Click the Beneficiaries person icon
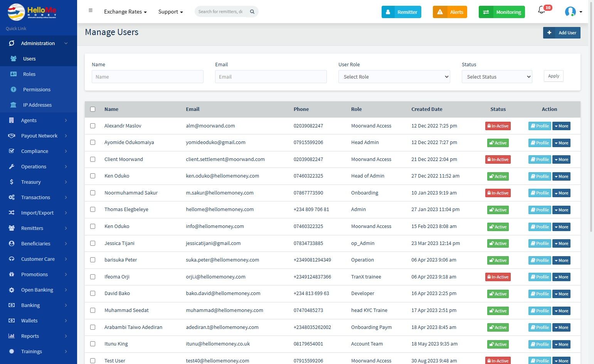This screenshot has height=364, width=594. [x=12, y=243]
